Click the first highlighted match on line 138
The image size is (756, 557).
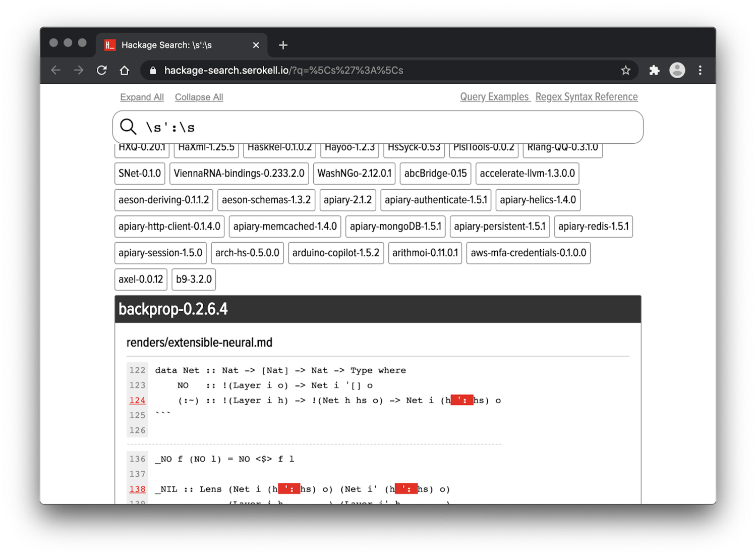coord(289,489)
